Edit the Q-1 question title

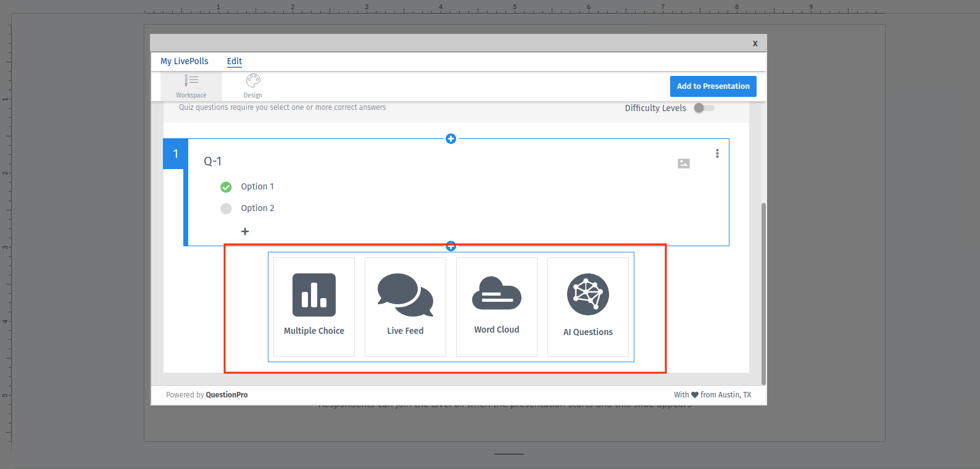pyautogui.click(x=213, y=161)
